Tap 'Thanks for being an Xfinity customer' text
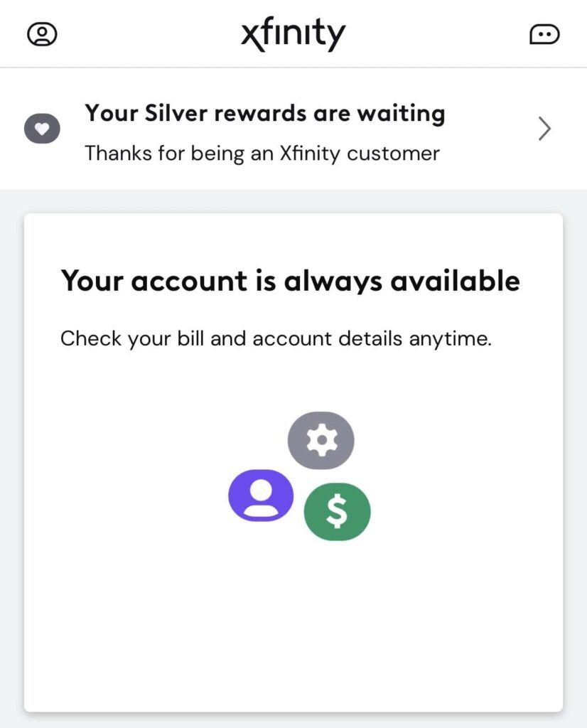 click(x=262, y=153)
